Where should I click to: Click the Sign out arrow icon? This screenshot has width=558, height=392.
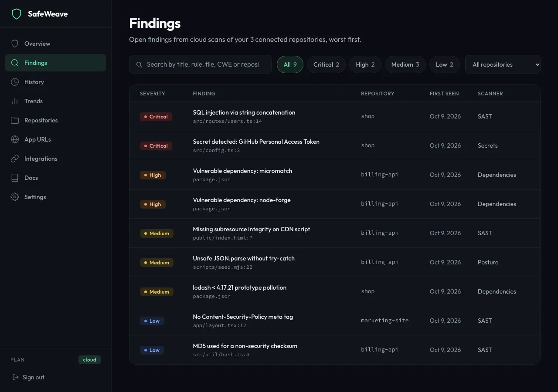(x=16, y=377)
